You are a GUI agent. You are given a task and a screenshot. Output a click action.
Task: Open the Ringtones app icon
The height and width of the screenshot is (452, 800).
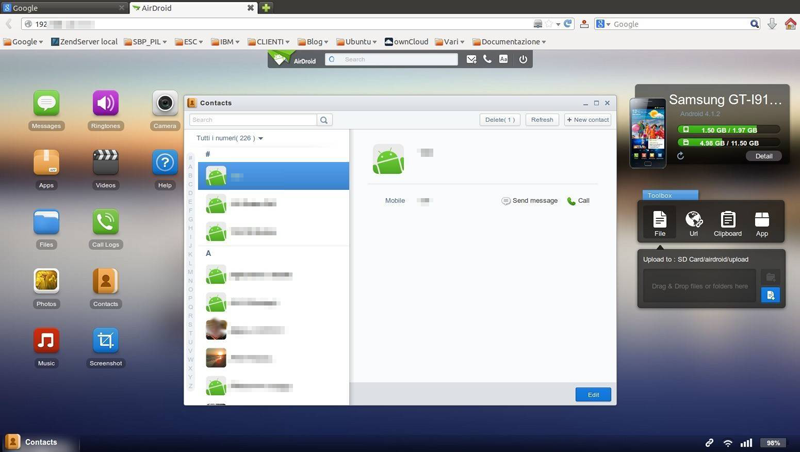[105, 104]
